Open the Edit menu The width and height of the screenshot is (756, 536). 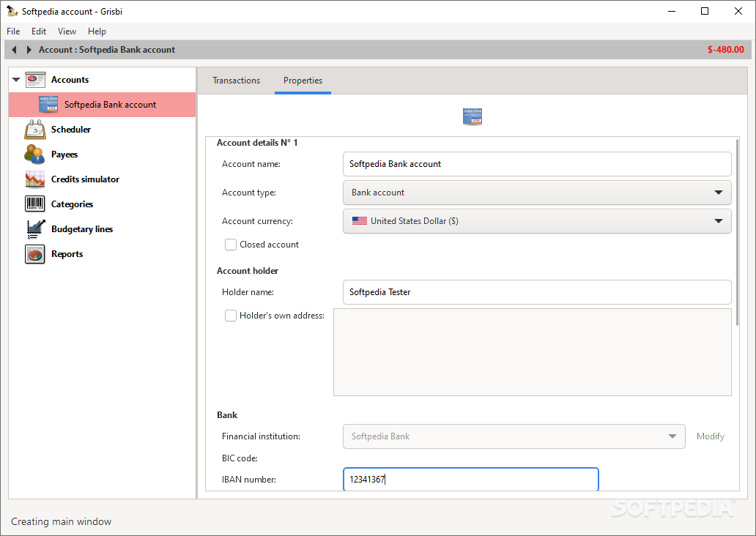(x=39, y=31)
